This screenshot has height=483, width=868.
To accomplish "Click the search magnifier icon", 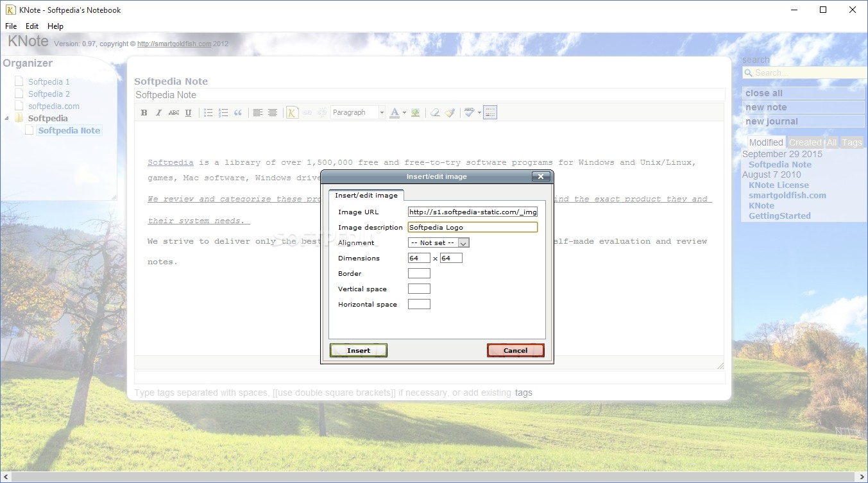I will (748, 73).
